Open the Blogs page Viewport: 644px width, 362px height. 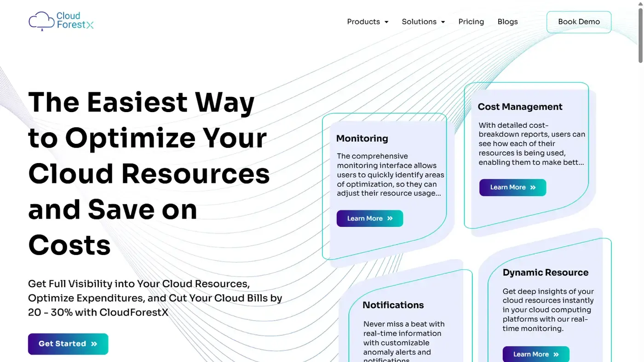pos(507,22)
